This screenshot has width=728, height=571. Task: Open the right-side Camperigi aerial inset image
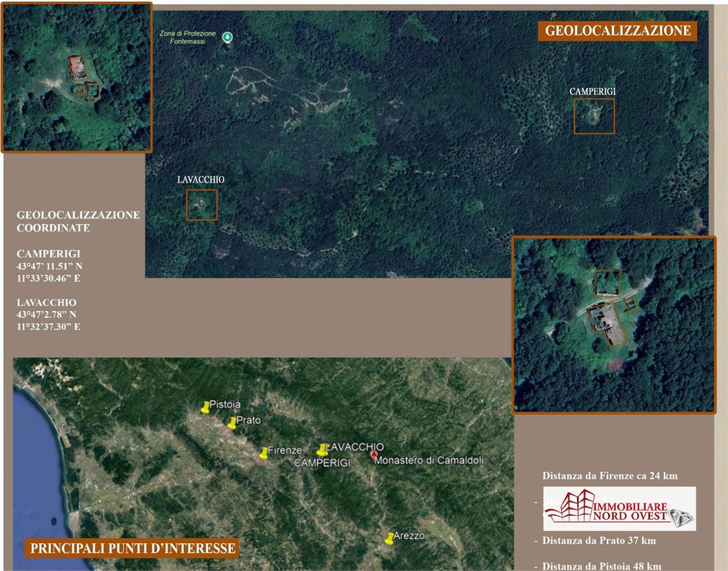[x=613, y=325]
